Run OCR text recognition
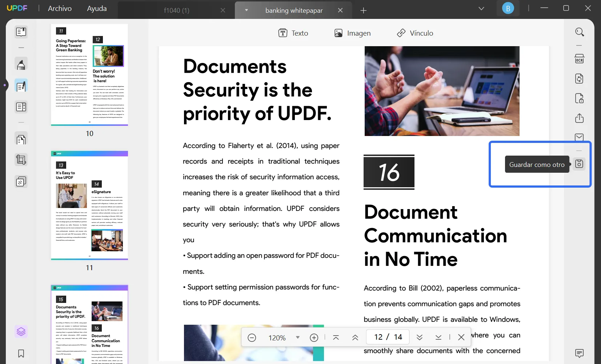This screenshot has width=601, height=364. 580,59
